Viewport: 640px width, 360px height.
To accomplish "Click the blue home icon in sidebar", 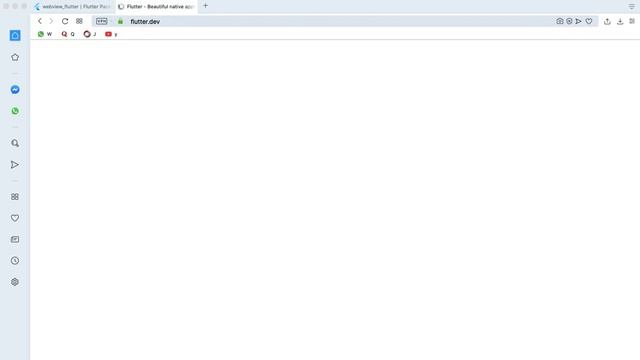I will (15, 36).
